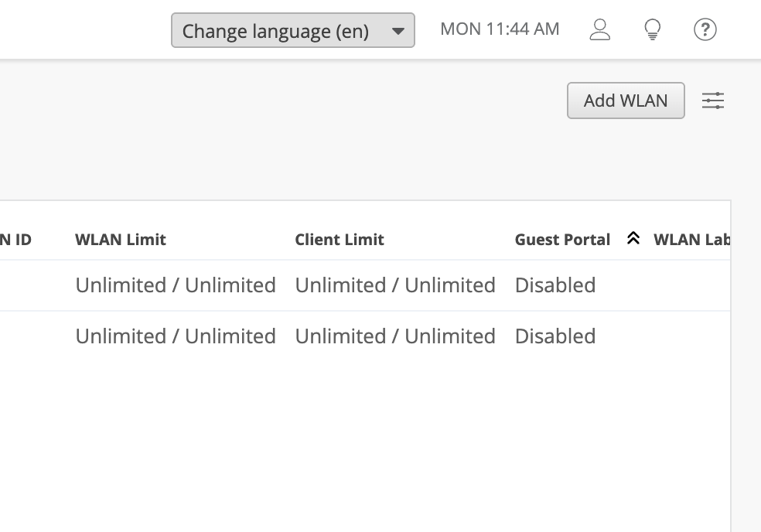Click first row Disabled guest portal

pos(555,285)
